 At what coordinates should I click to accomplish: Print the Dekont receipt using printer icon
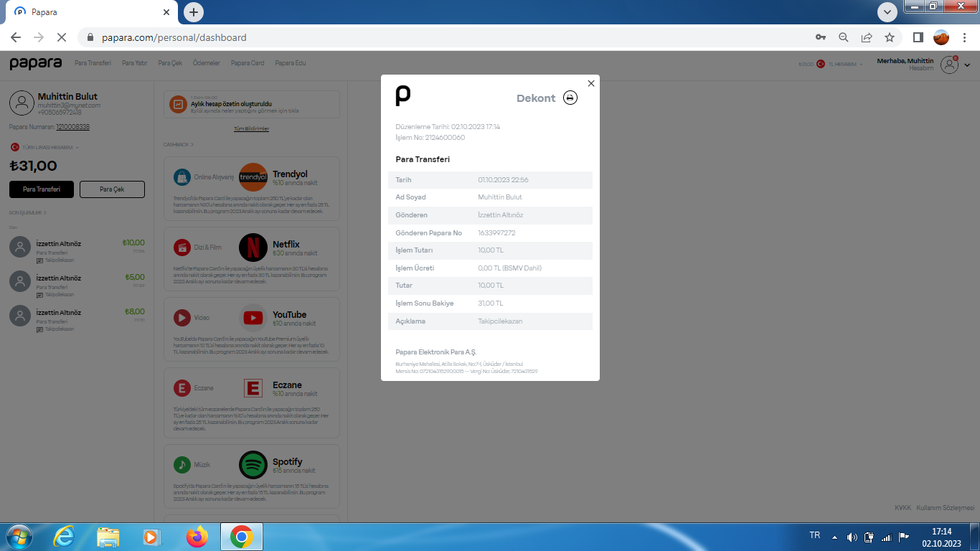click(570, 98)
